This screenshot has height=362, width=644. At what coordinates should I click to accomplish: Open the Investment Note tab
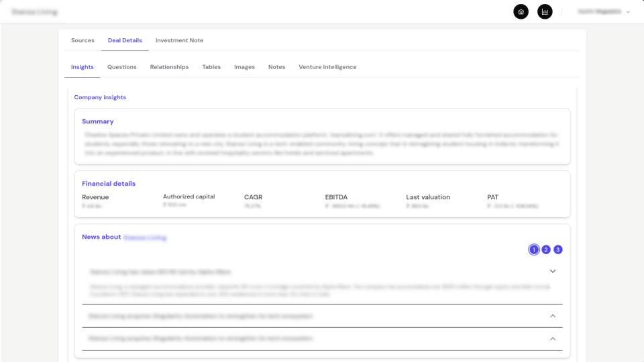click(x=179, y=40)
